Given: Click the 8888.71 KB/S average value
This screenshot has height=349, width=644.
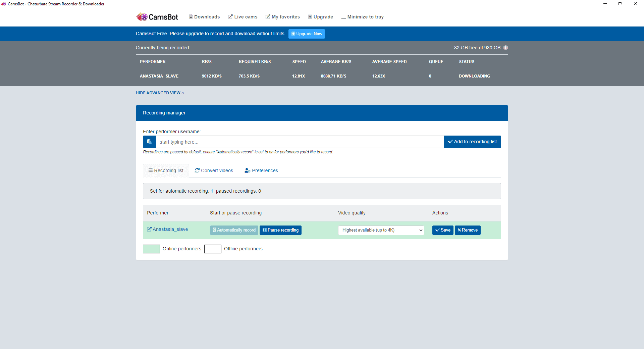Looking at the screenshot, I should point(333,76).
